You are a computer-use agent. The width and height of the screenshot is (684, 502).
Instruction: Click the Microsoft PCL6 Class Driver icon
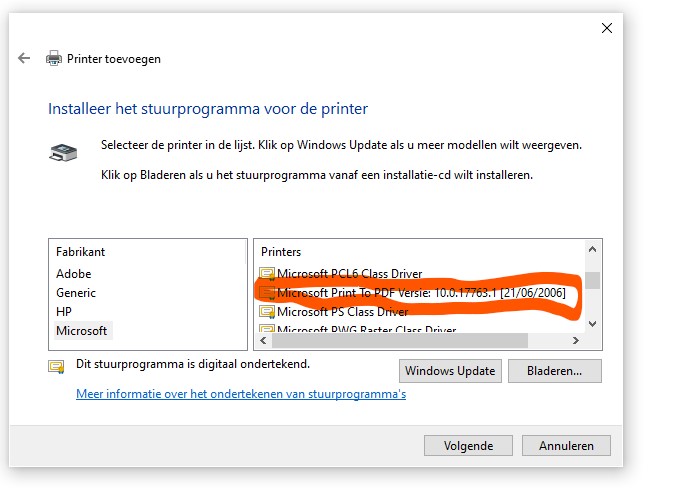266,274
